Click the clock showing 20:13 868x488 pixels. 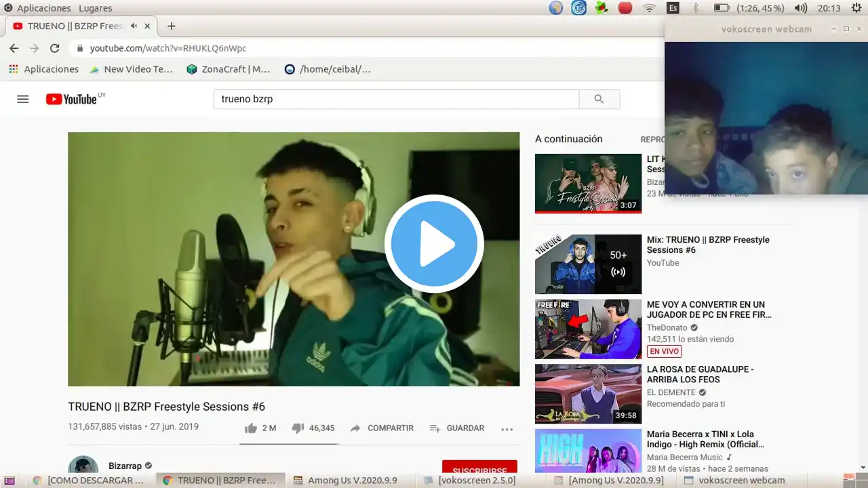[829, 8]
